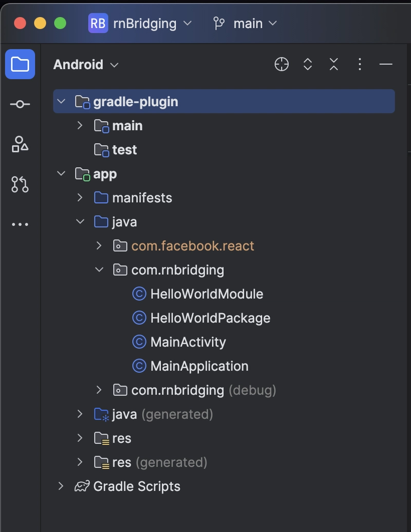
Task: Expand the Gradle Scripts node
Action: point(61,486)
